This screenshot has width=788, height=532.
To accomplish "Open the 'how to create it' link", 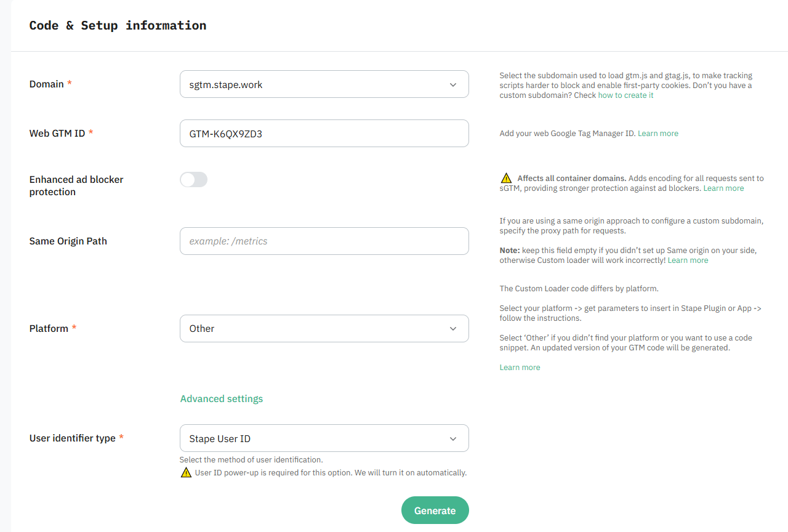I will tap(625, 95).
